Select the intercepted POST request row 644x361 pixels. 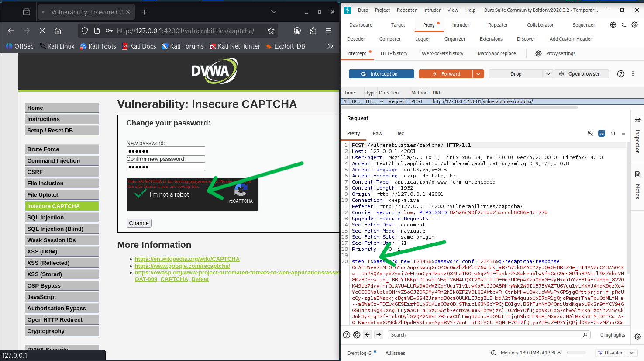[x=492, y=101]
